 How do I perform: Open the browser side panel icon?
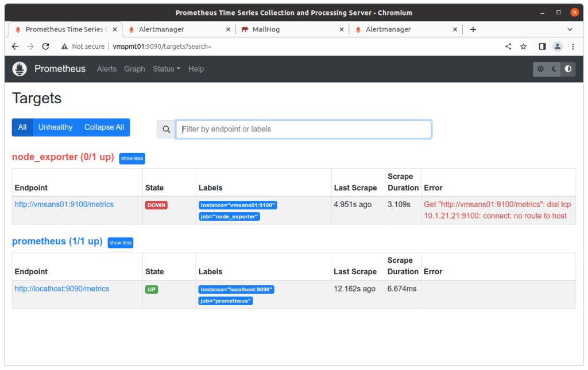(542, 46)
